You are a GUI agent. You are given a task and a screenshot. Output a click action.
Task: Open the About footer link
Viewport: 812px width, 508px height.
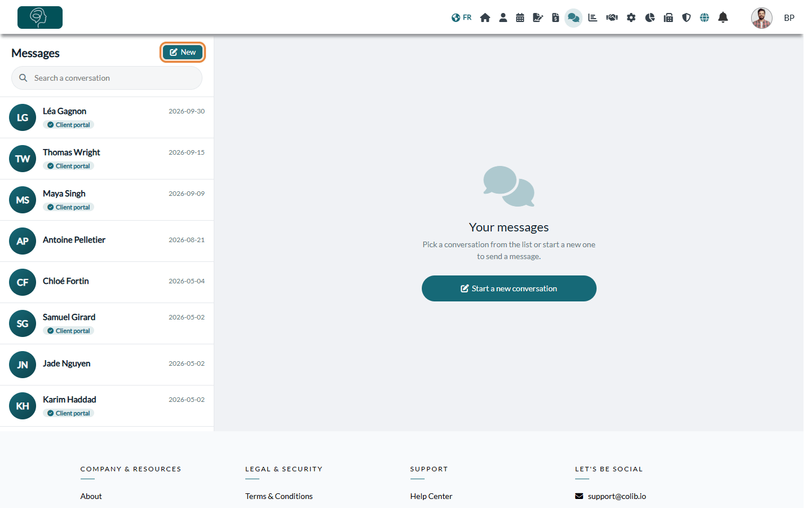[x=91, y=496]
